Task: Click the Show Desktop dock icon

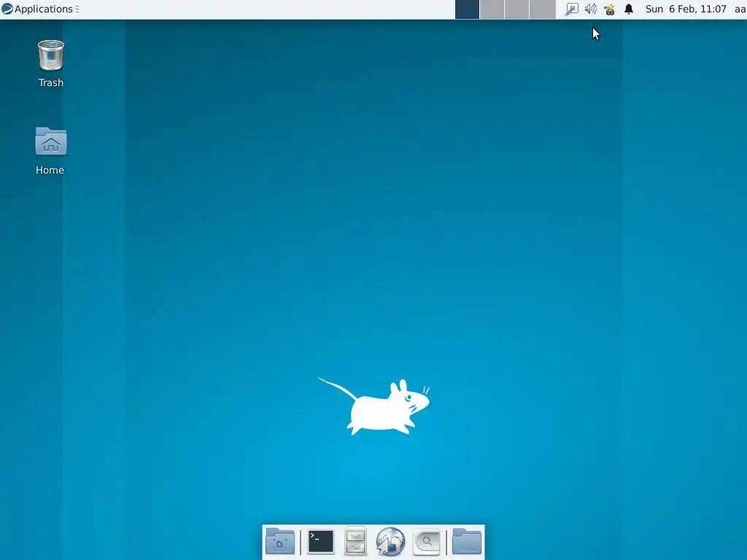Action: click(280, 541)
